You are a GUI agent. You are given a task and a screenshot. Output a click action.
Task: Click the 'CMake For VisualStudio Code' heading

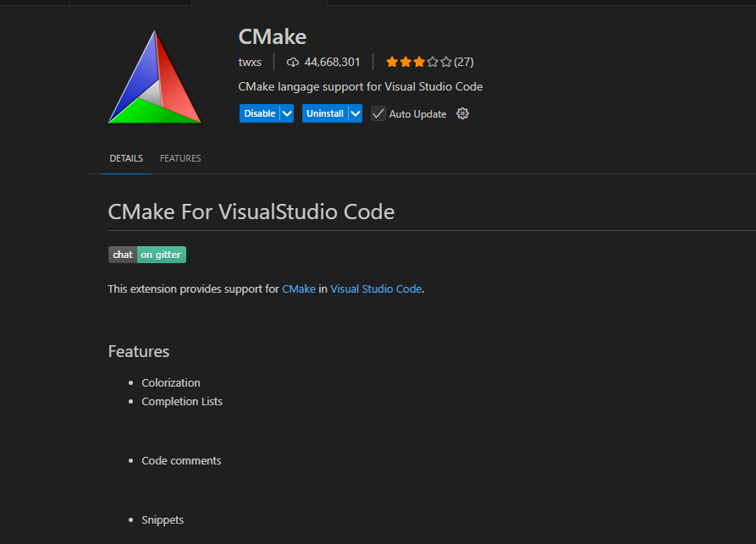251,212
